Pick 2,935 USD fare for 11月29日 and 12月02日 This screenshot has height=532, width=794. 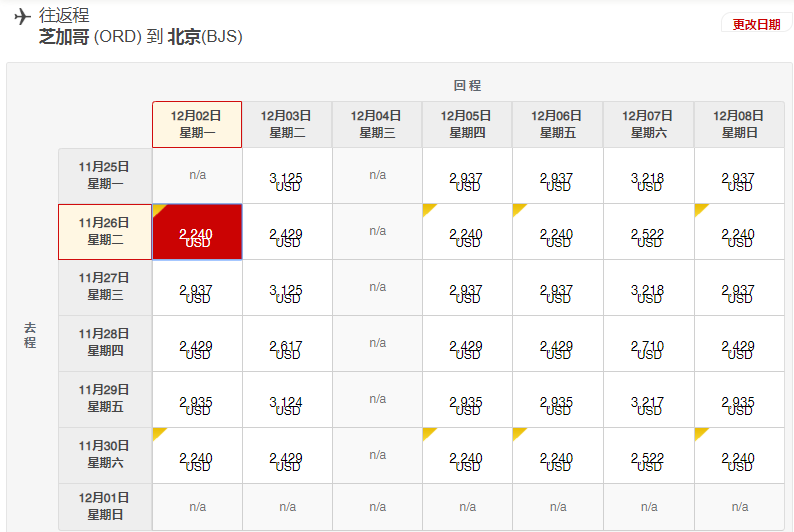[197, 399]
